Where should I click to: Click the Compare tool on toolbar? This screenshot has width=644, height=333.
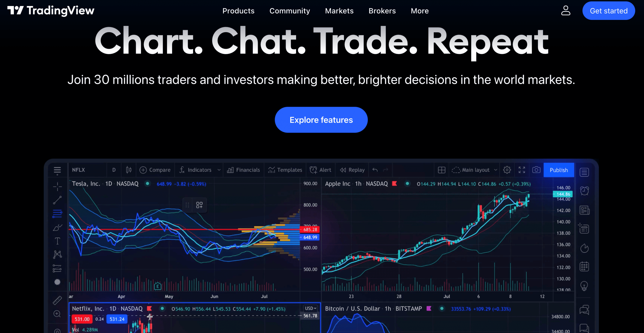coord(155,170)
